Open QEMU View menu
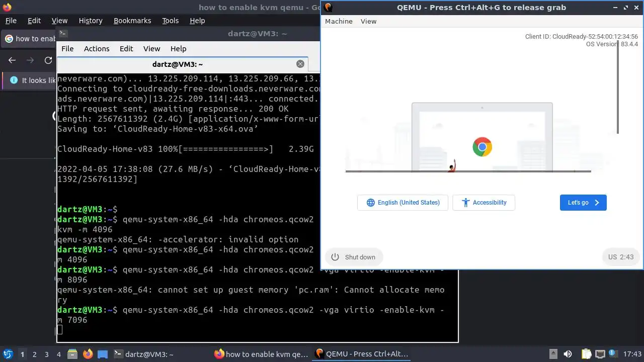The height and width of the screenshot is (362, 644). pos(368,21)
